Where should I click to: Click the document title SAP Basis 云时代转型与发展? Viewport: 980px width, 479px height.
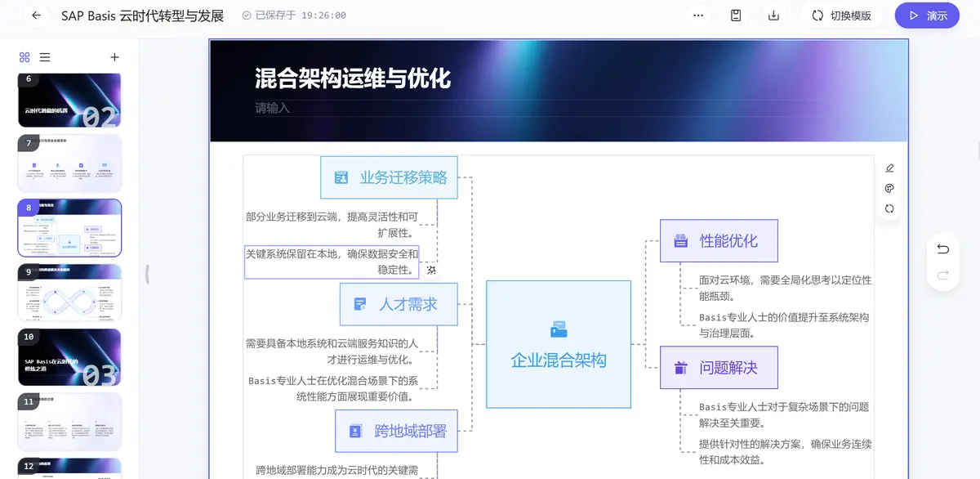coord(142,16)
